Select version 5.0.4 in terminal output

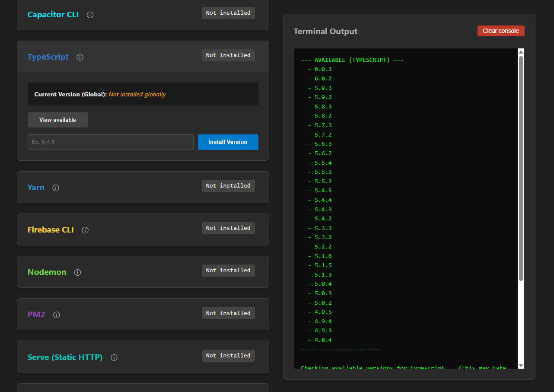pos(323,284)
